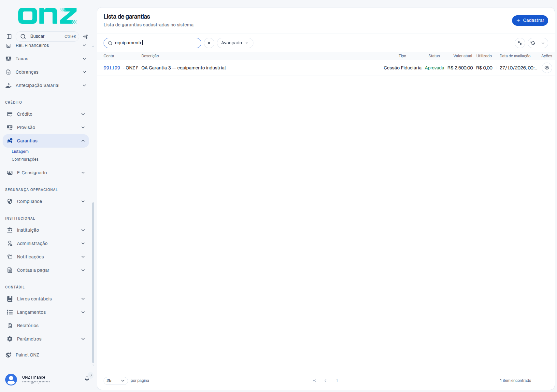Open the notifications bell icon
The height and width of the screenshot is (392, 557).
(x=87, y=379)
